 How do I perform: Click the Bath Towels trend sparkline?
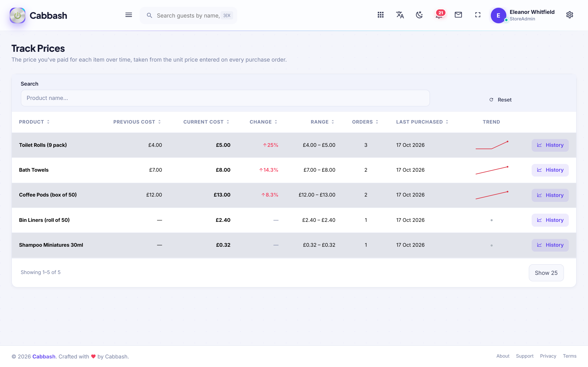coord(492,170)
